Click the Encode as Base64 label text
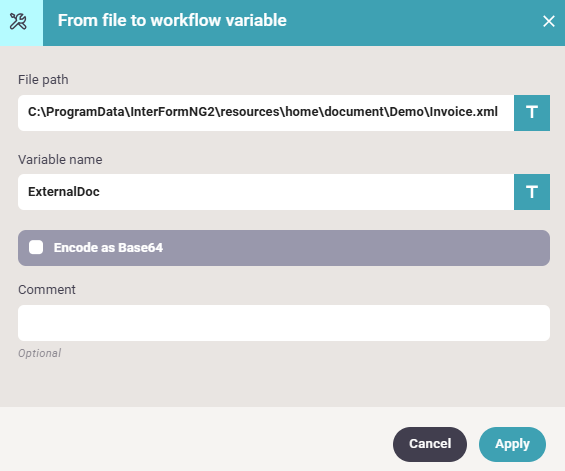 pyautogui.click(x=108, y=248)
